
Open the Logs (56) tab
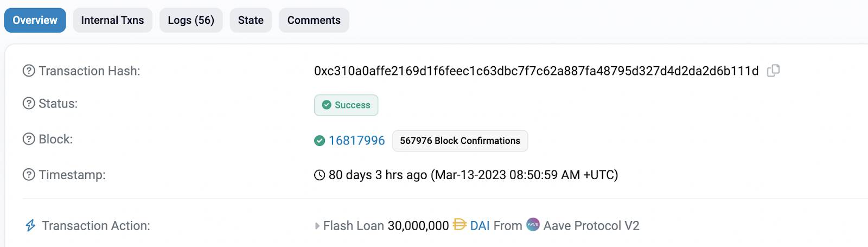[x=191, y=20]
